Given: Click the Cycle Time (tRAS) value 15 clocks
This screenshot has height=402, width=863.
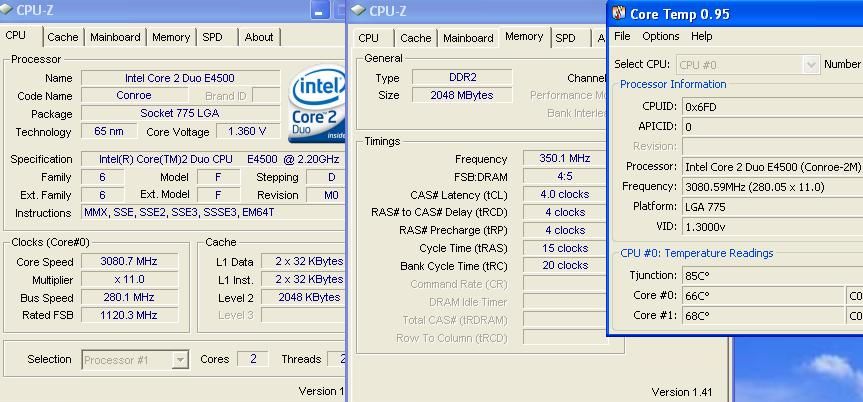Looking at the screenshot, I should (x=565, y=248).
